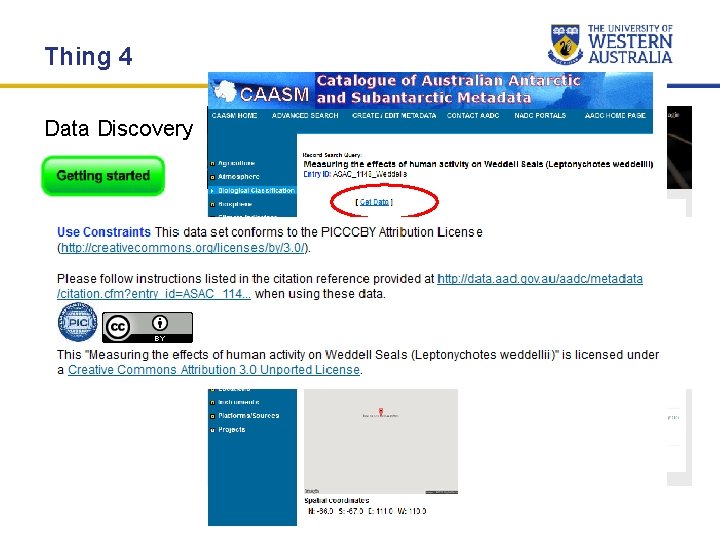Open the creativecommons.org licenses/by/3.0 link
The width and height of the screenshot is (720, 540).
coord(183,248)
